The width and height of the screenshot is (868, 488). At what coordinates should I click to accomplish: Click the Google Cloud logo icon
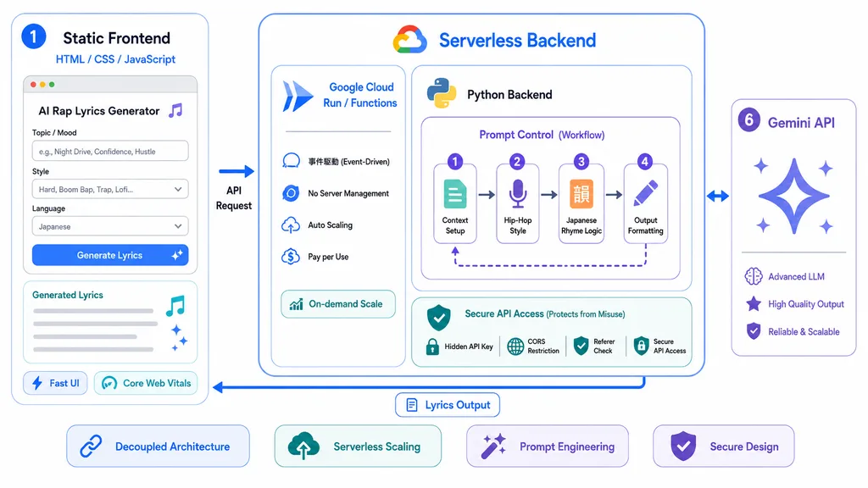(409, 39)
